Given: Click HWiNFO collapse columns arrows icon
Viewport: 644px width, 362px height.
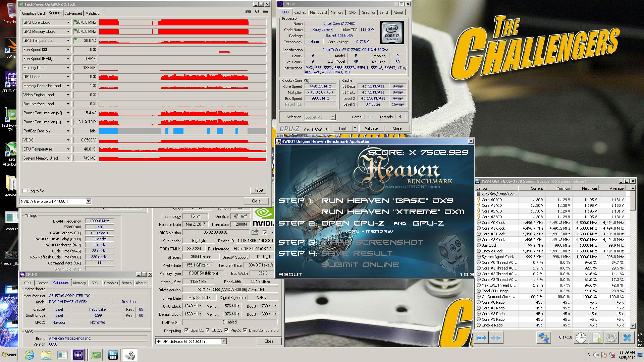Looking at the screenshot, I should click(x=495, y=338).
